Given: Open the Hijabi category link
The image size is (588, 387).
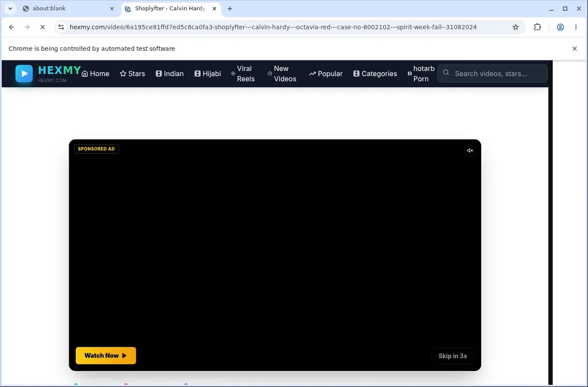Looking at the screenshot, I should (208, 73).
